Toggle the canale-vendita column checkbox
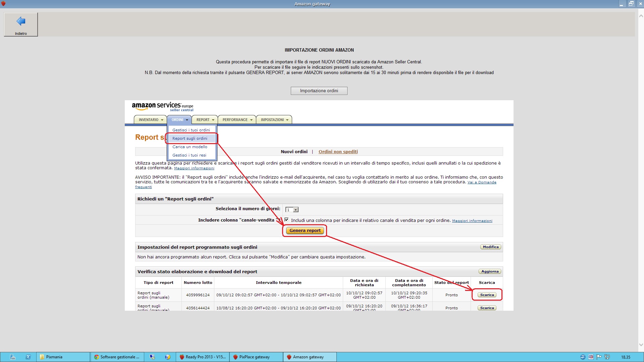Screen dimensions: 644x362 pyautogui.click(x=286, y=220)
